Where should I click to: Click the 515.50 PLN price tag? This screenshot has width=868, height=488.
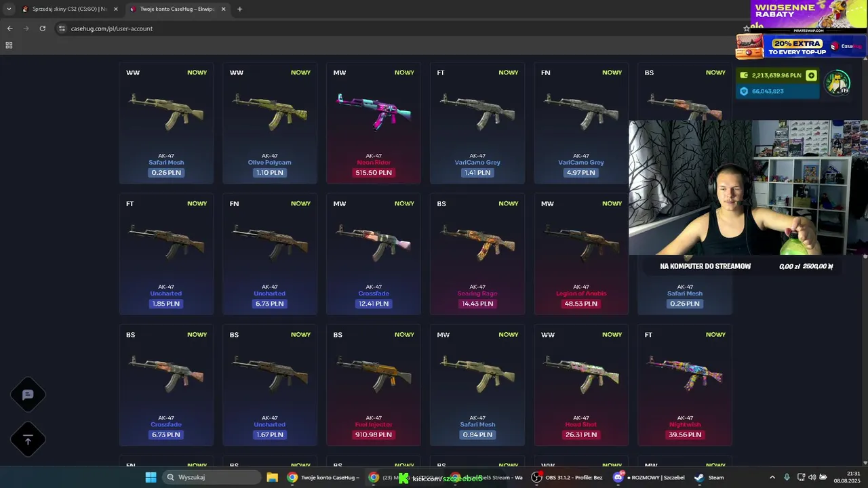(374, 173)
